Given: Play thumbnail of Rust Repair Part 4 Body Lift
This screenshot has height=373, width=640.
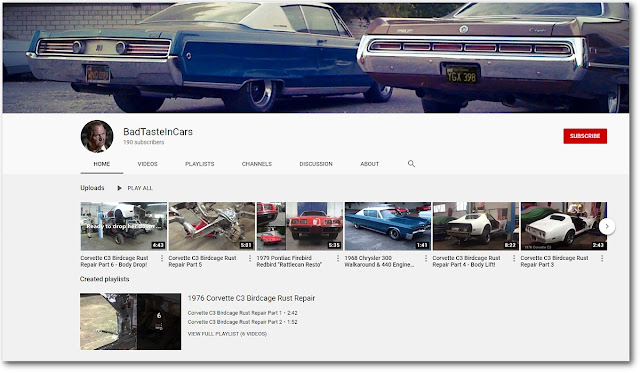Looking at the screenshot, I should 476,226.
